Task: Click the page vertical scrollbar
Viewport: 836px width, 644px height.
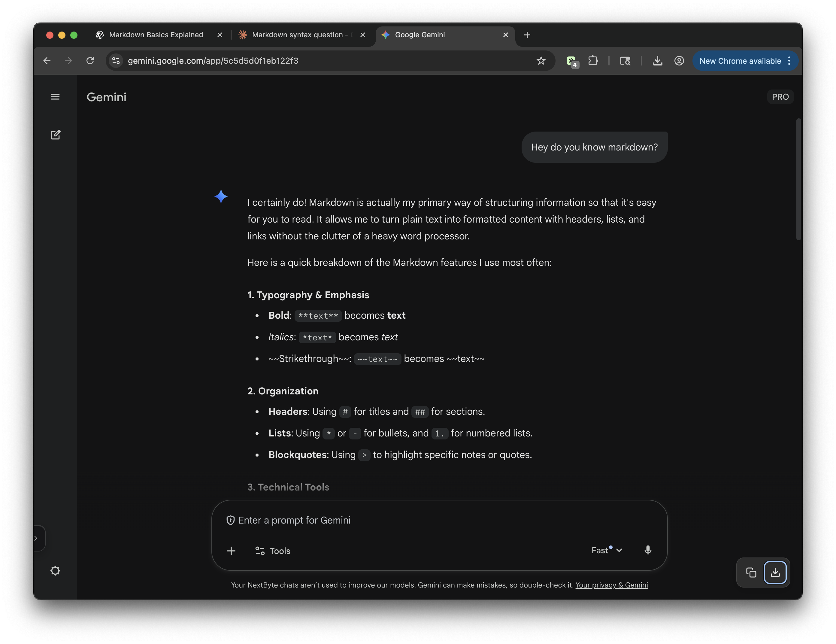Action: (x=798, y=180)
